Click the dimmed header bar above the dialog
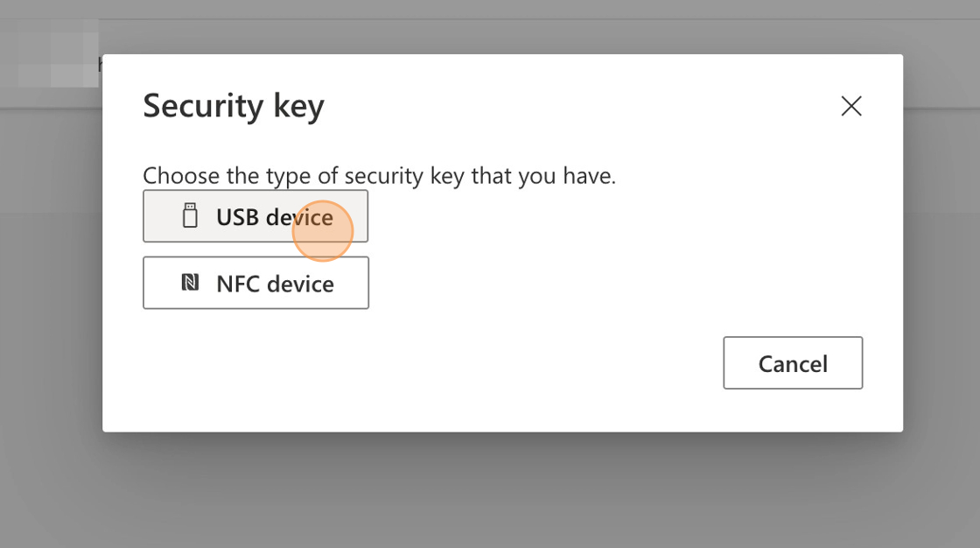 tap(525, 26)
